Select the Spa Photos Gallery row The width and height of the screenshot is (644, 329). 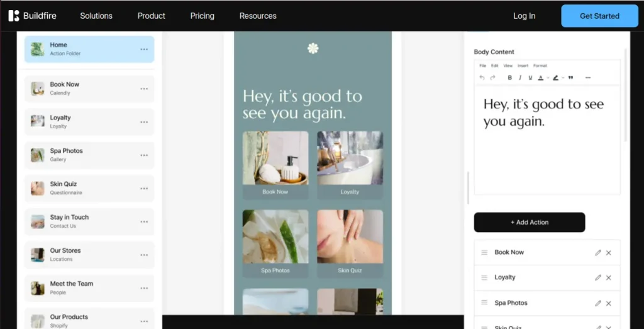(x=89, y=155)
